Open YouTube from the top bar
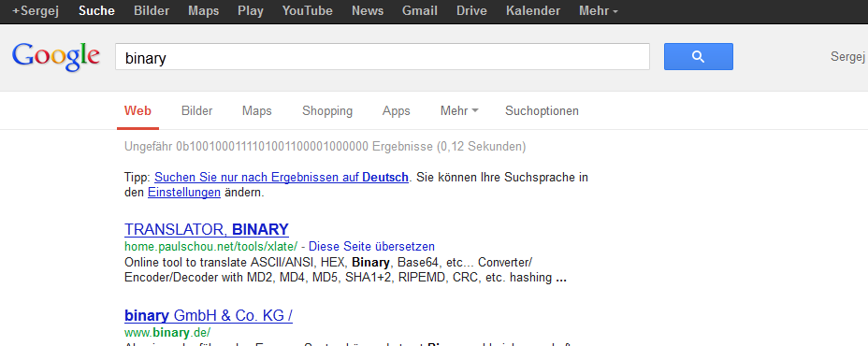 [x=307, y=11]
